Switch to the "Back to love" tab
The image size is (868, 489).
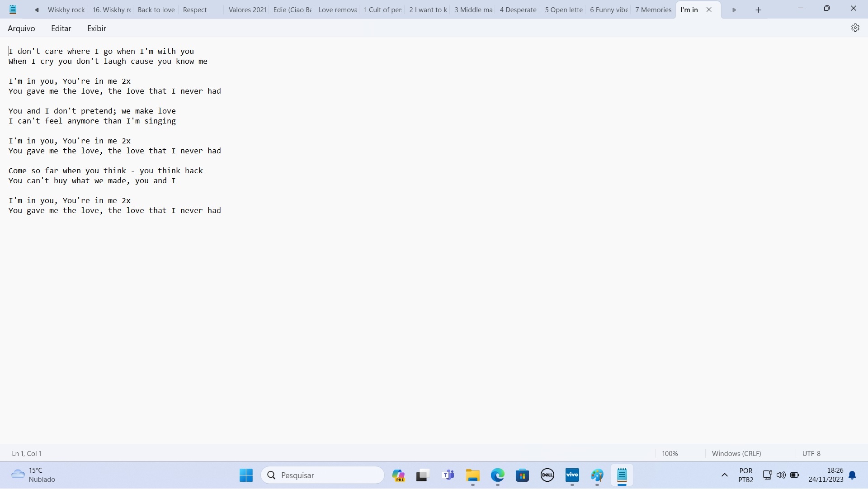click(156, 10)
